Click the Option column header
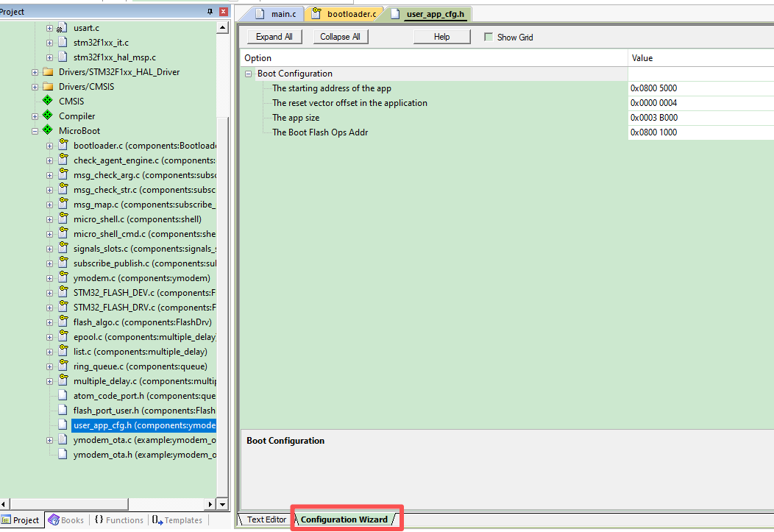The height and width of the screenshot is (532, 774). (434, 57)
